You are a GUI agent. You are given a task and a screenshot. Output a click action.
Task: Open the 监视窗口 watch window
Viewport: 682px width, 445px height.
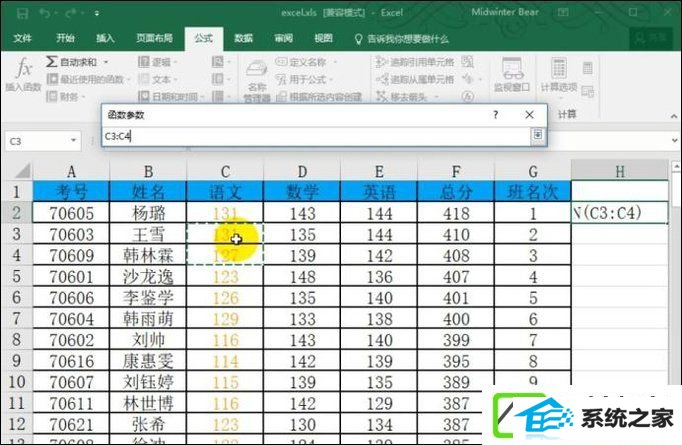pos(512,75)
